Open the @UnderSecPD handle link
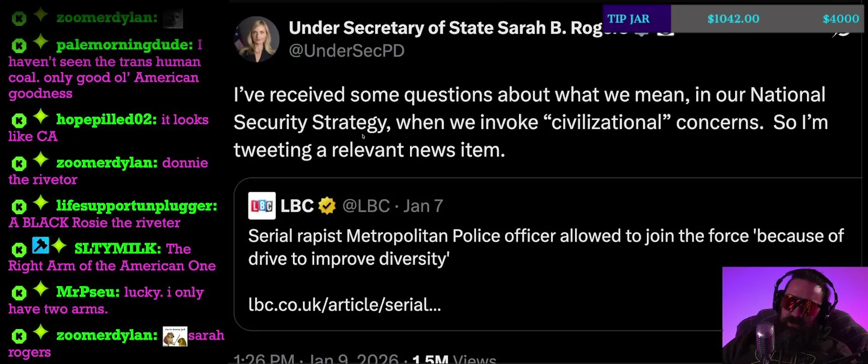Screen dimensions: 868x364 [346, 51]
